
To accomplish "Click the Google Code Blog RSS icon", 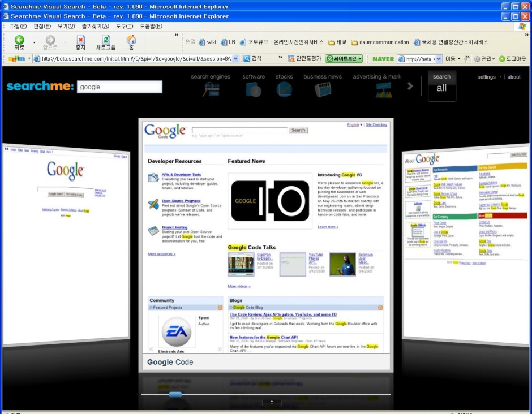I will pyautogui.click(x=380, y=308).
